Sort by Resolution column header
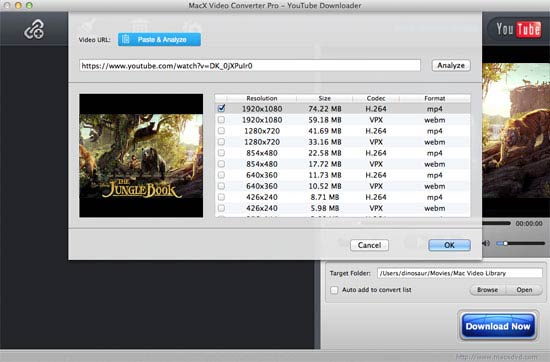 pos(262,98)
